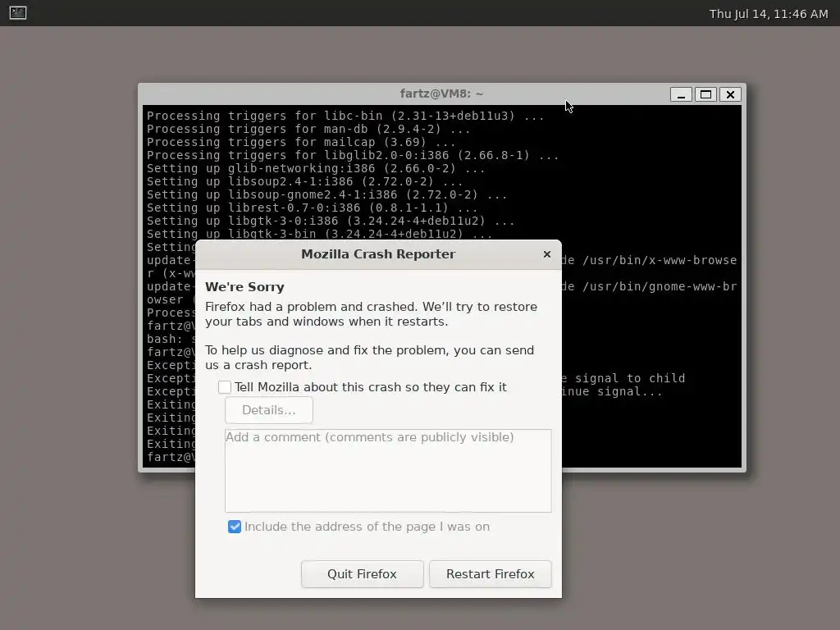Click 'Setting up libsoup2.4-1:i386' terminal line
Viewport: 840px width, 630px height.
(x=305, y=181)
